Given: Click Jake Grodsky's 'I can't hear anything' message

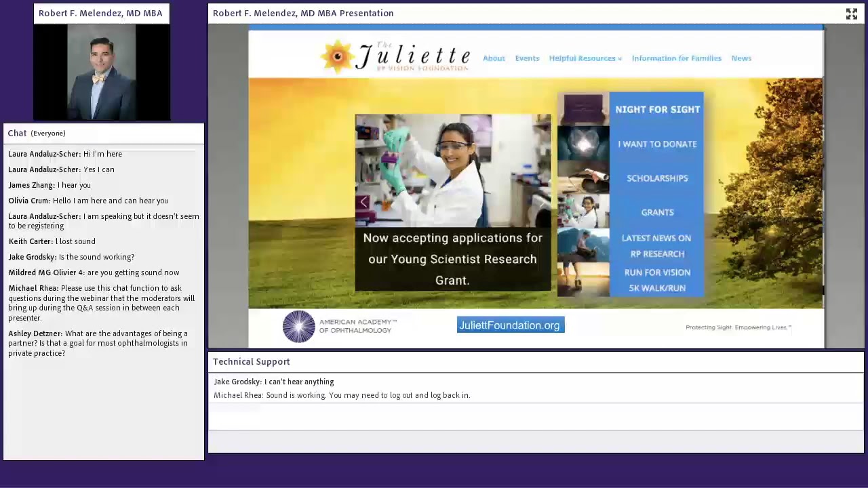Looking at the screenshot, I should 274,382.
